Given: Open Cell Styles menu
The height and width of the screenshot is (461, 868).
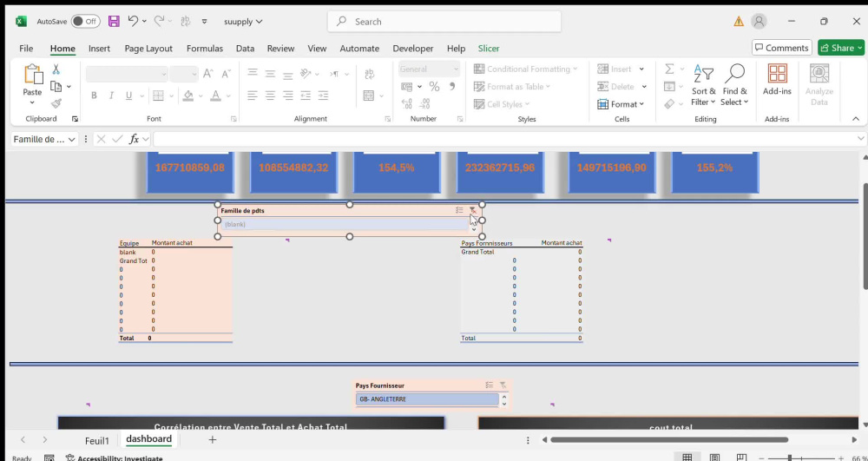Looking at the screenshot, I should [x=502, y=104].
